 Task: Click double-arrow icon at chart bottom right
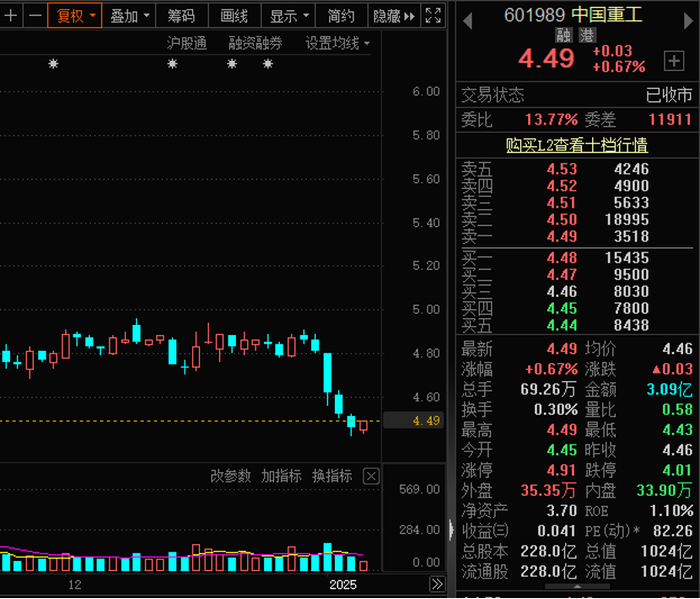tap(437, 584)
